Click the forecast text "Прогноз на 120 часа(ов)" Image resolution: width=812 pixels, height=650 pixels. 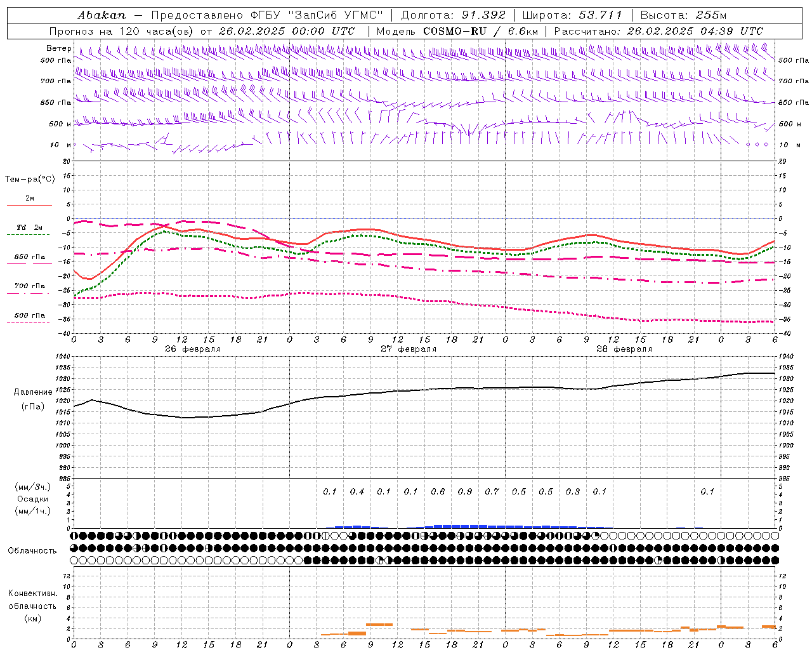click(x=122, y=31)
